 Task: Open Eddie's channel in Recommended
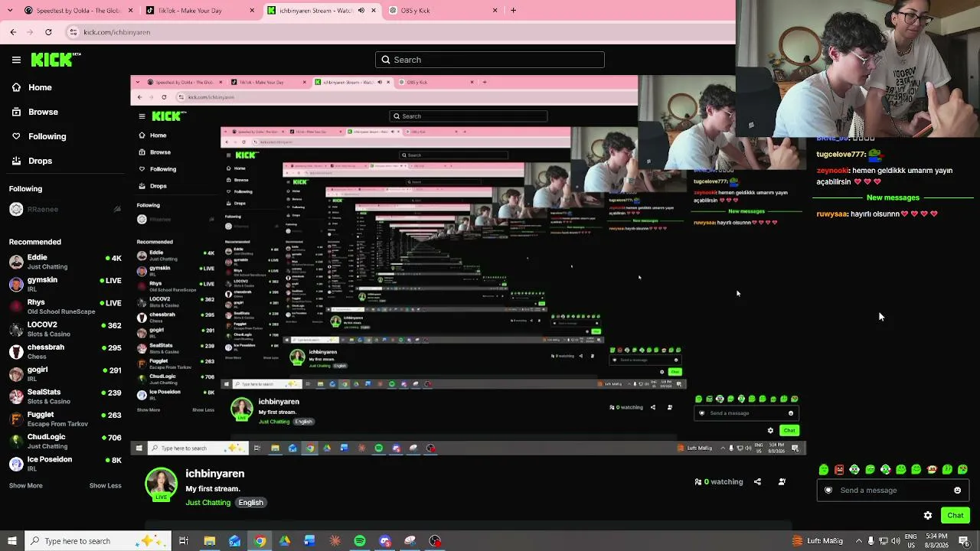(66, 262)
